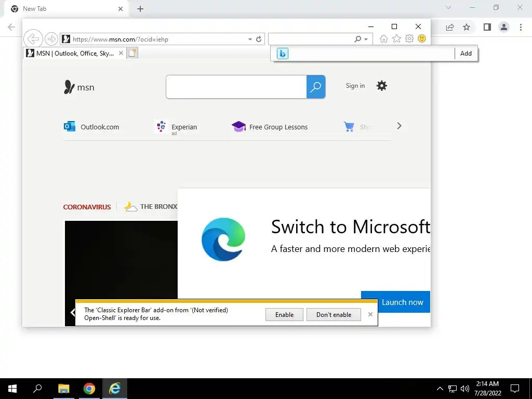Select the Bing search provider icon

click(x=282, y=54)
